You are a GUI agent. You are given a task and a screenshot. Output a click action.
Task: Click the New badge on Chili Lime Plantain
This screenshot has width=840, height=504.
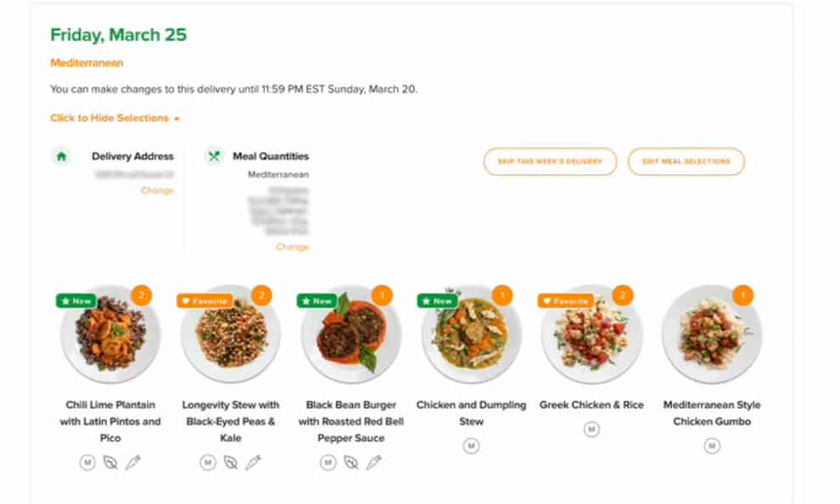76,301
